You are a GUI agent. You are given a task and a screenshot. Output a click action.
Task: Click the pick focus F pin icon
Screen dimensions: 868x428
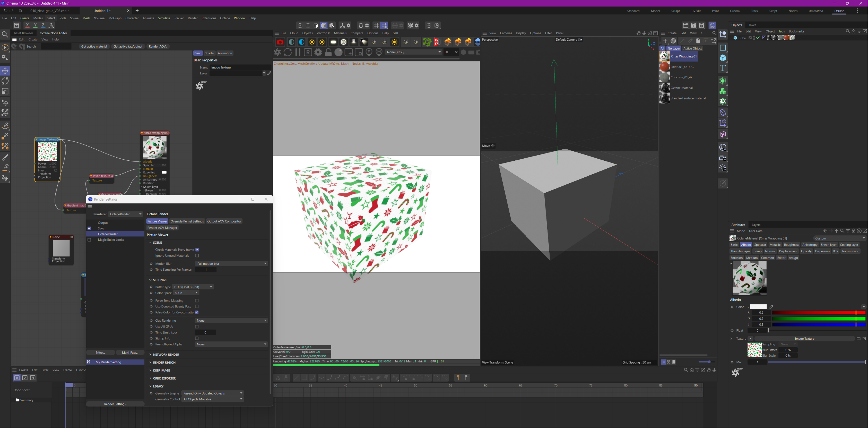tap(369, 52)
